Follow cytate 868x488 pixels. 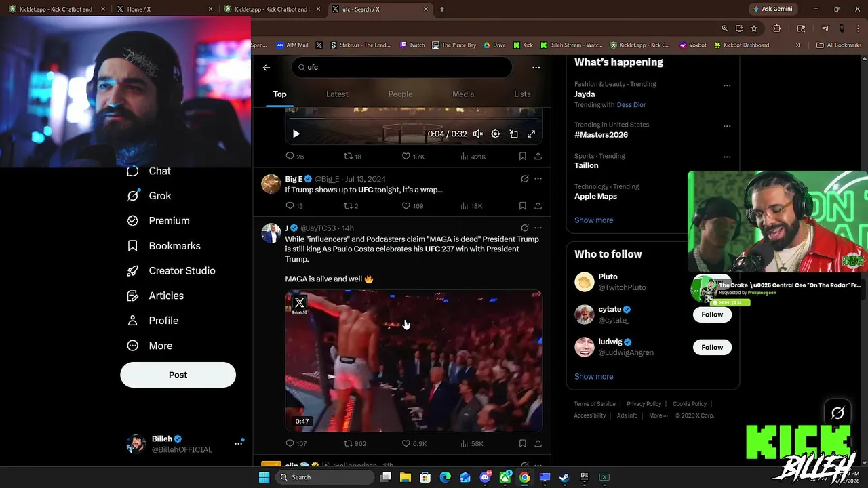coord(712,314)
